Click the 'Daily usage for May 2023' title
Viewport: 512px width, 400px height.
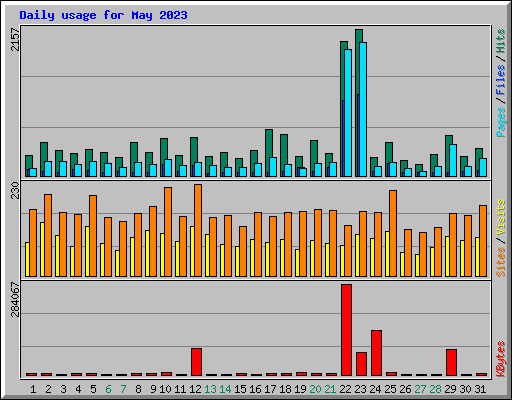point(103,15)
